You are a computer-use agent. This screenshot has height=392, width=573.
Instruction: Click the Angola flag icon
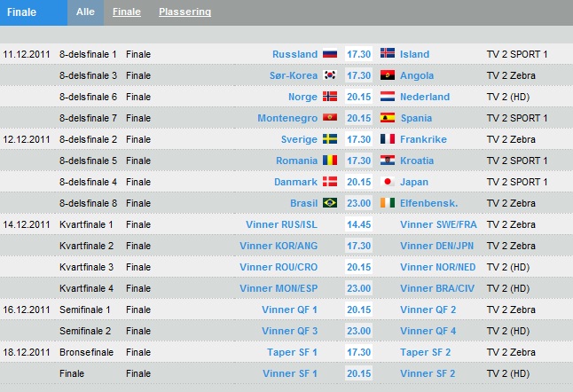click(x=388, y=75)
